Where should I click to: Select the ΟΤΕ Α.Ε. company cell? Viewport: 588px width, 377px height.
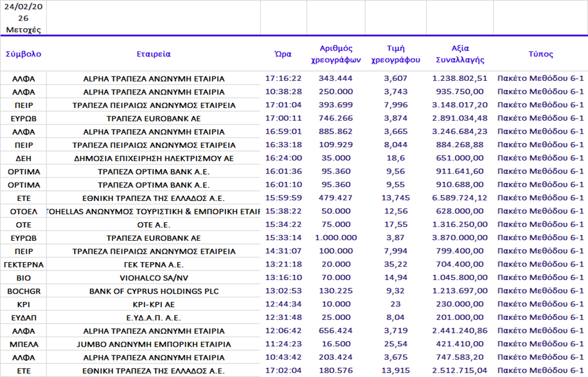[x=154, y=225]
